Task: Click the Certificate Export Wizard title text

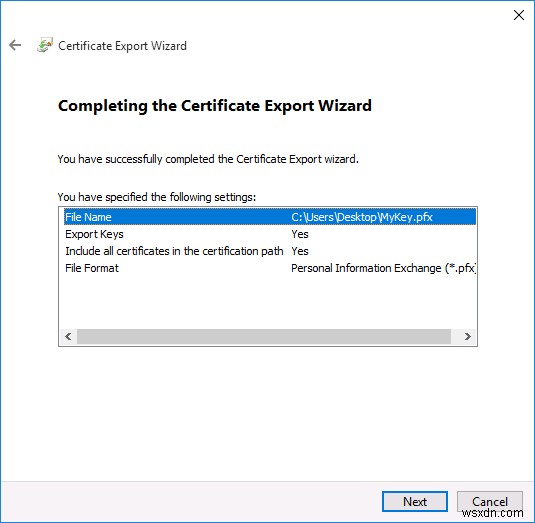Action: click(x=122, y=46)
